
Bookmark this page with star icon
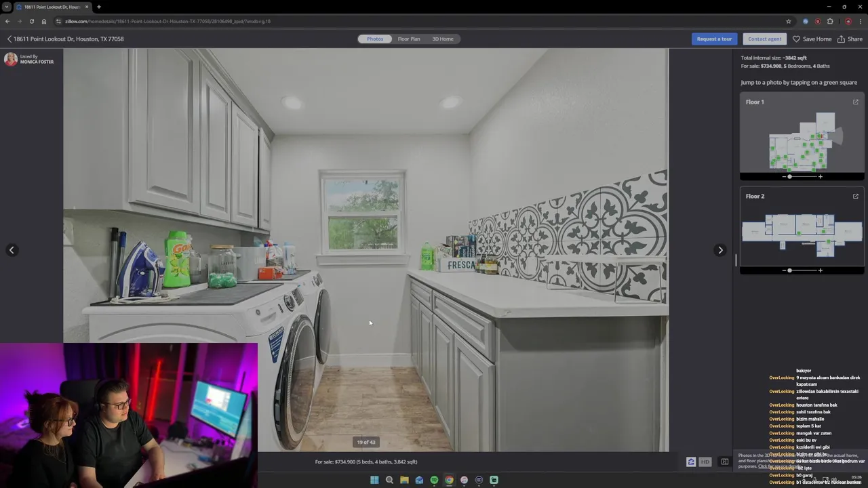coord(788,21)
